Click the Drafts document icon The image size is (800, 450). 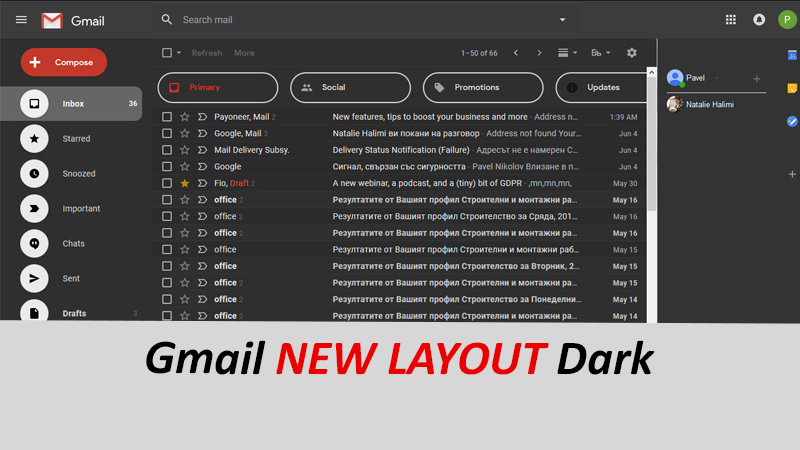coord(34,313)
